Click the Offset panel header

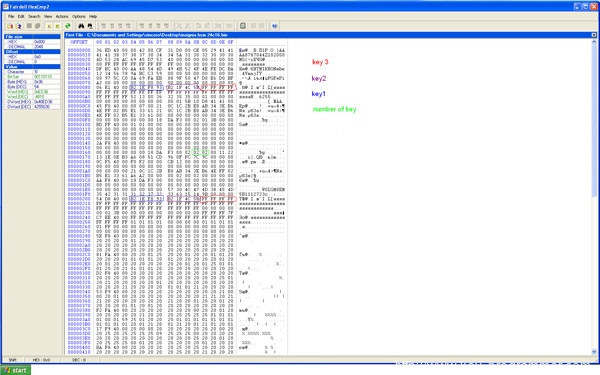[32, 51]
